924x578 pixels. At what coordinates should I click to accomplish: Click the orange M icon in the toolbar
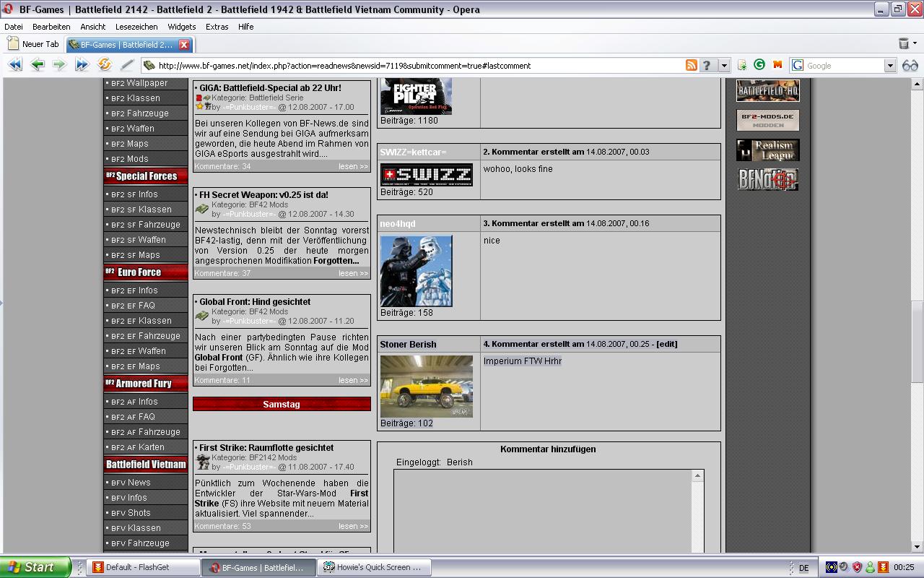click(777, 64)
